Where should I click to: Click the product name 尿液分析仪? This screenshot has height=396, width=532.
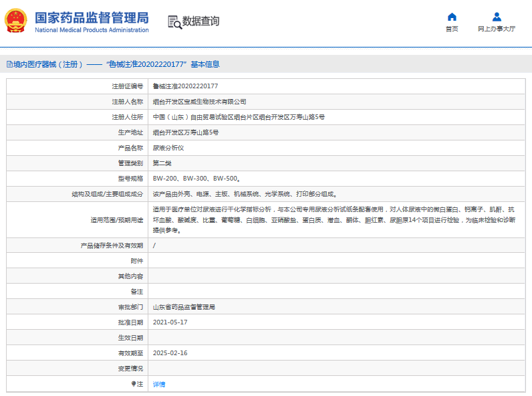pos(168,148)
